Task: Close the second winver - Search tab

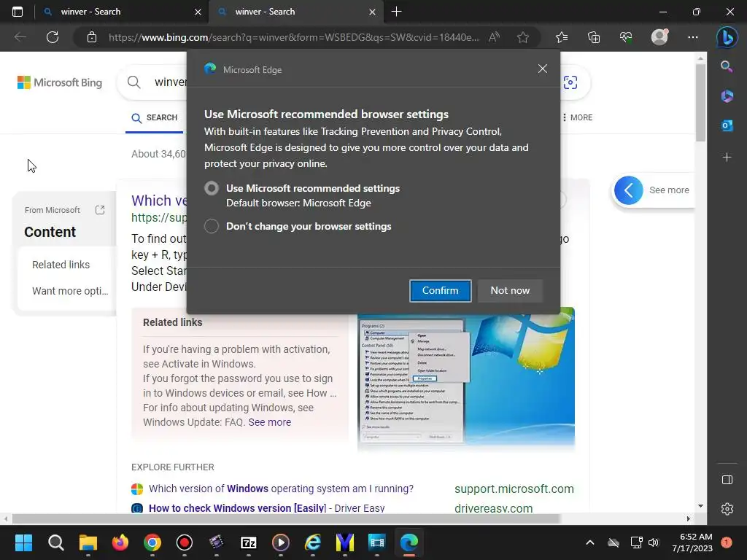Action: coord(373,12)
